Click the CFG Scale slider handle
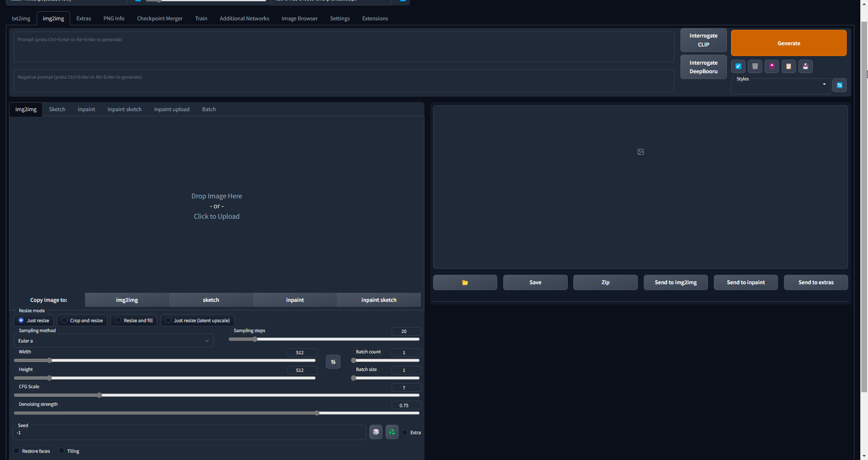The height and width of the screenshot is (460, 868). click(99, 395)
